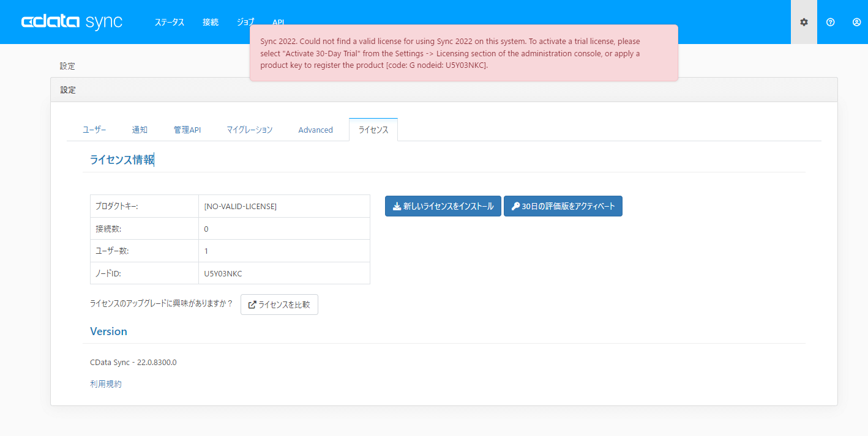This screenshot has height=436, width=868.
Task: Select the [NO-VALID-LICENSE] product key value
Action: 241,207
